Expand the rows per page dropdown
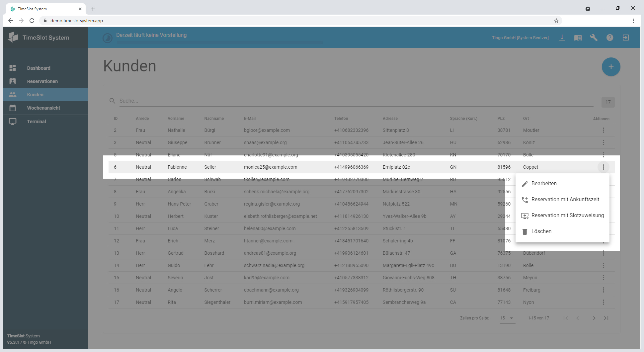Screen dimensions: 644x352 coord(507,318)
